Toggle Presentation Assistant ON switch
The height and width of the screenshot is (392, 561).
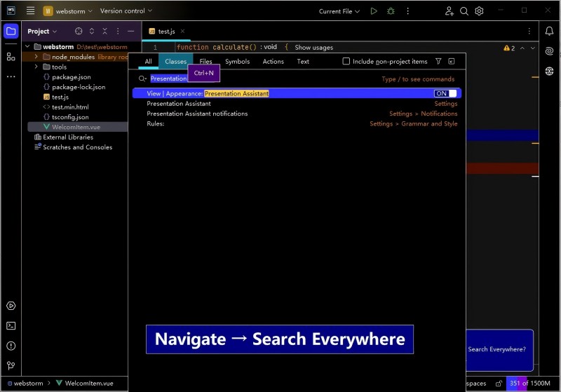pyautogui.click(x=445, y=93)
